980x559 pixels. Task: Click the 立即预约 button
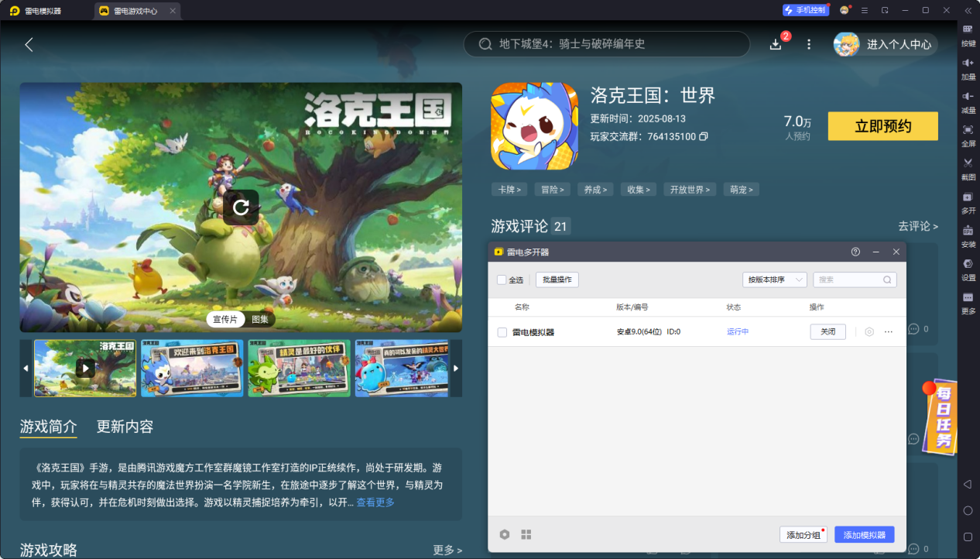883,126
